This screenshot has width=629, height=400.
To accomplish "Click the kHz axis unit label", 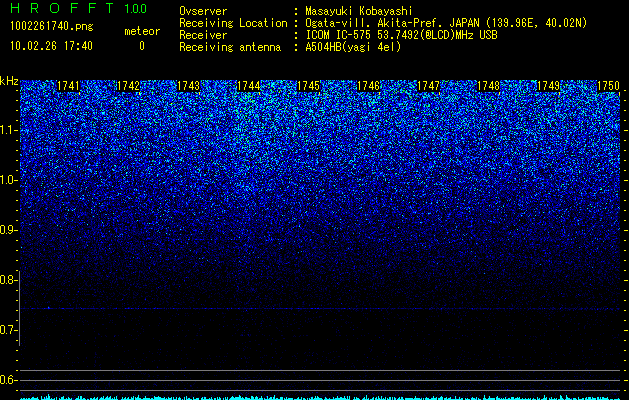I will click(9, 81).
